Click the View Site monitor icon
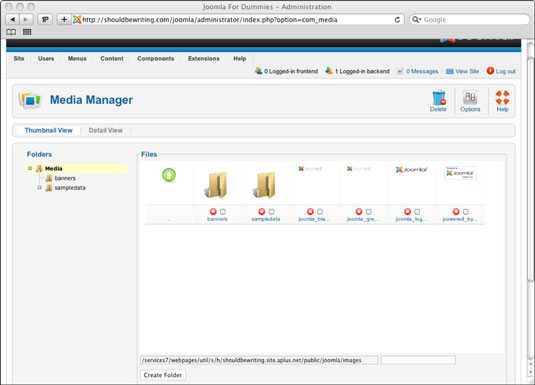Viewport: 535px width, 385px height. click(x=450, y=71)
